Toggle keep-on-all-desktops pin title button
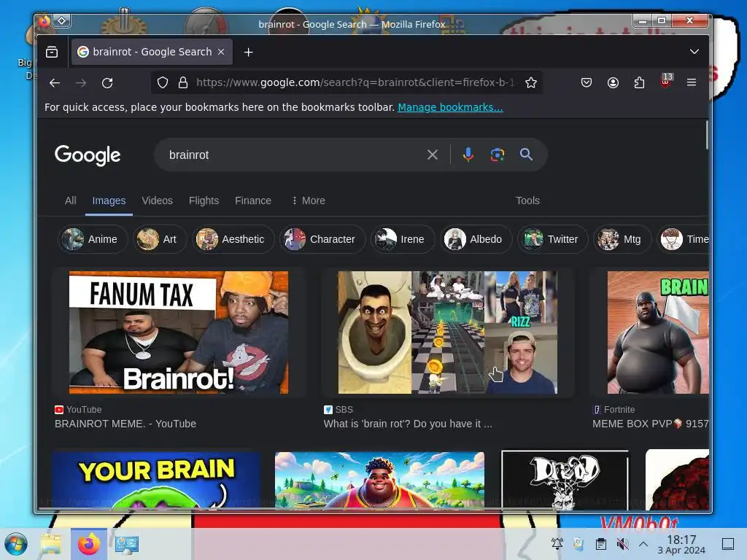The image size is (747, 560). click(62, 20)
